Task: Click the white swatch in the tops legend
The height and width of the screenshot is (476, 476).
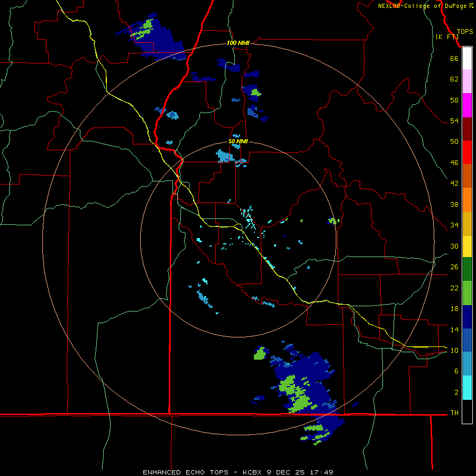Action: pyautogui.click(x=467, y=59)
